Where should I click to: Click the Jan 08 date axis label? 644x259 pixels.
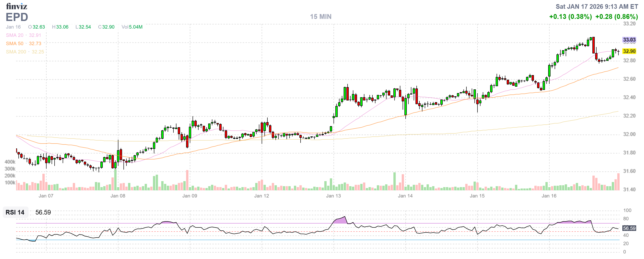pos(118,196)
